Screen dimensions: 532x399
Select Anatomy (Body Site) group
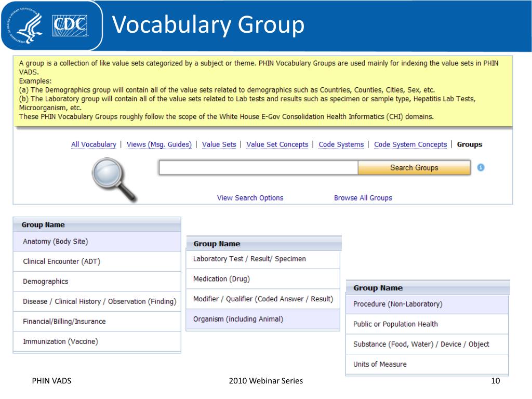pyautogui.click(x=97, y=242)
